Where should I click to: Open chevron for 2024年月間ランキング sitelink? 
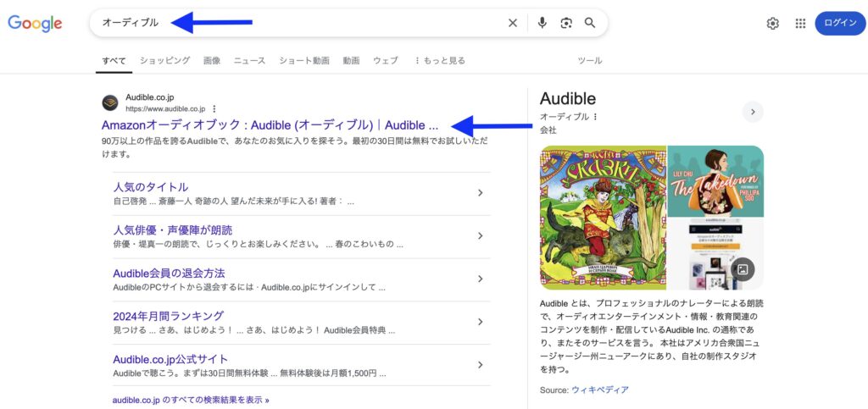click(480, 323)
